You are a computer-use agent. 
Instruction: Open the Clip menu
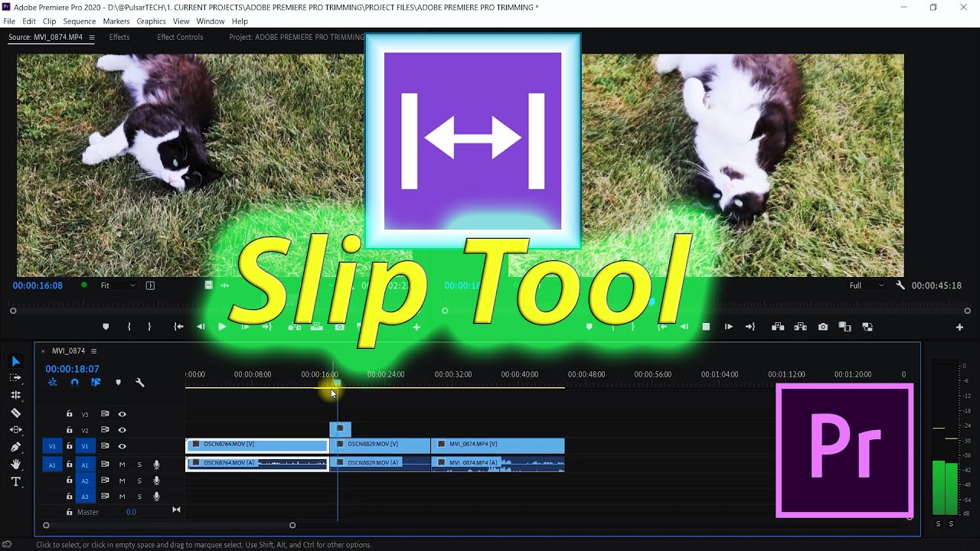pos(49,21)
